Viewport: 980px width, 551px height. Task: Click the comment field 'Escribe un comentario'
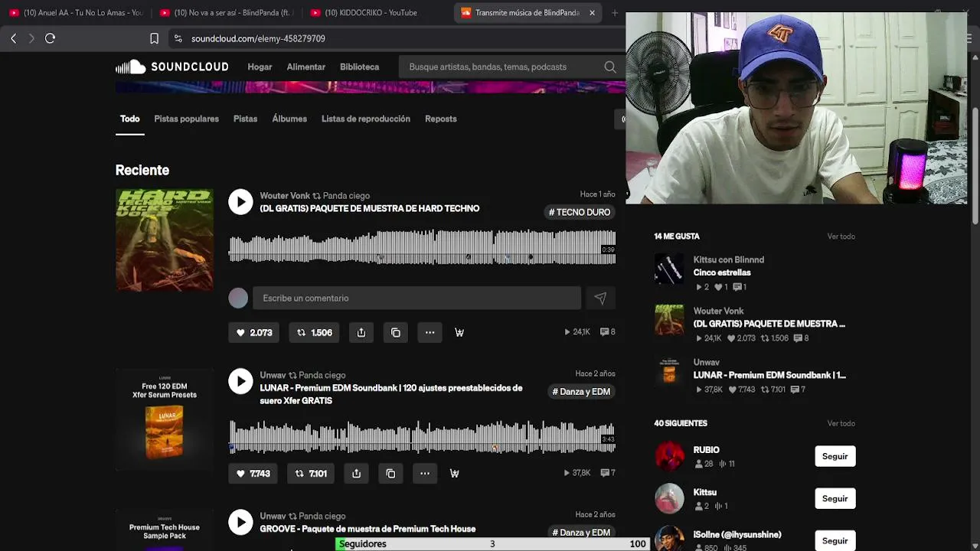coord(416,298)
